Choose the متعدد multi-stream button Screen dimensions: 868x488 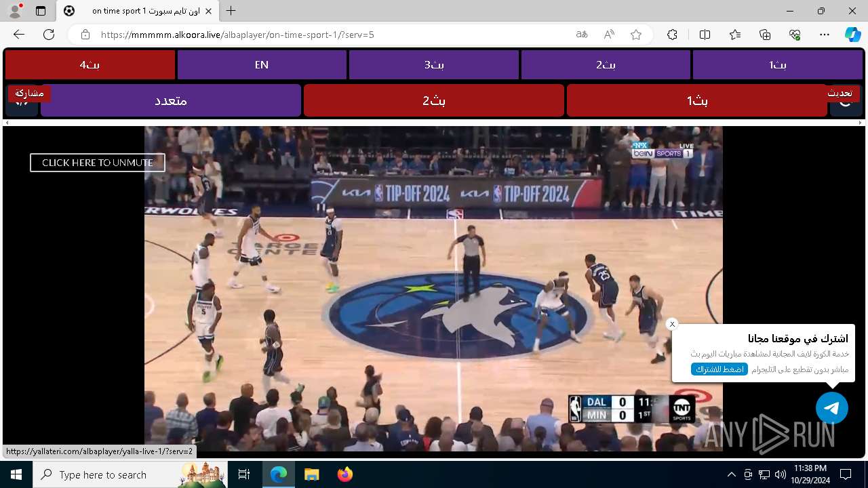coord(171,100)
